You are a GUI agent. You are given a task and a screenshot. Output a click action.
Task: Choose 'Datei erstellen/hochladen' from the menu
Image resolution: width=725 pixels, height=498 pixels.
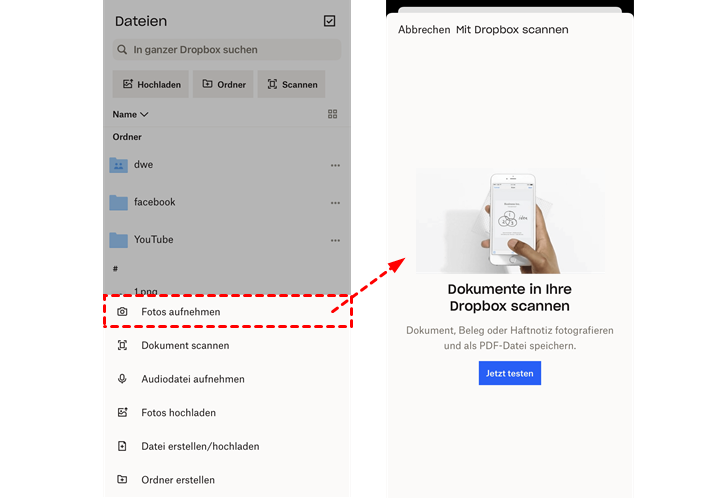pyautogui.click(x=227, y=446)
